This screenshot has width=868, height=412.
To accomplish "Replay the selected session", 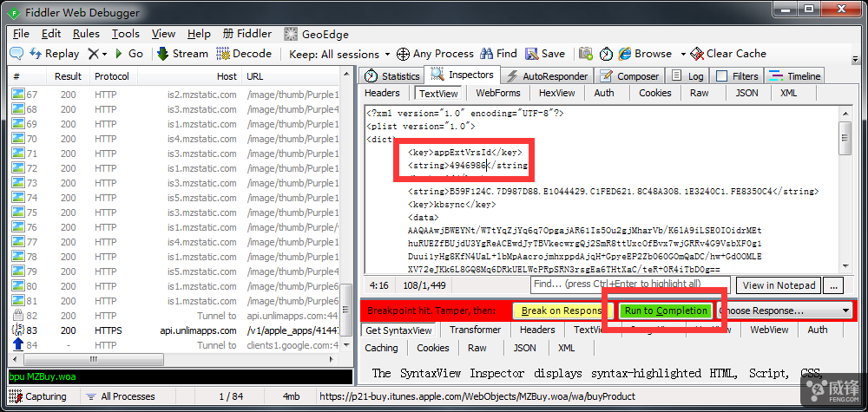I will coord(54,54).
